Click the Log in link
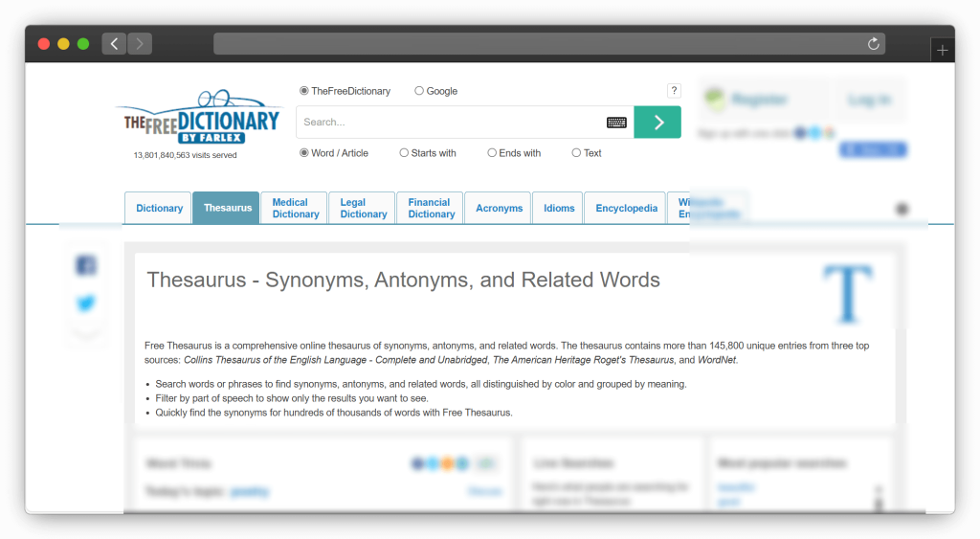 869,100
